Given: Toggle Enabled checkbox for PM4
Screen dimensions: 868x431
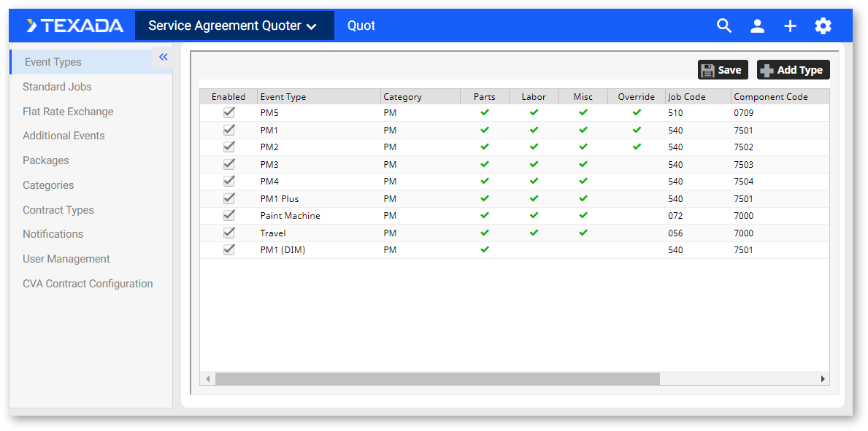Looking at the screenshot, I should (228, 181).
